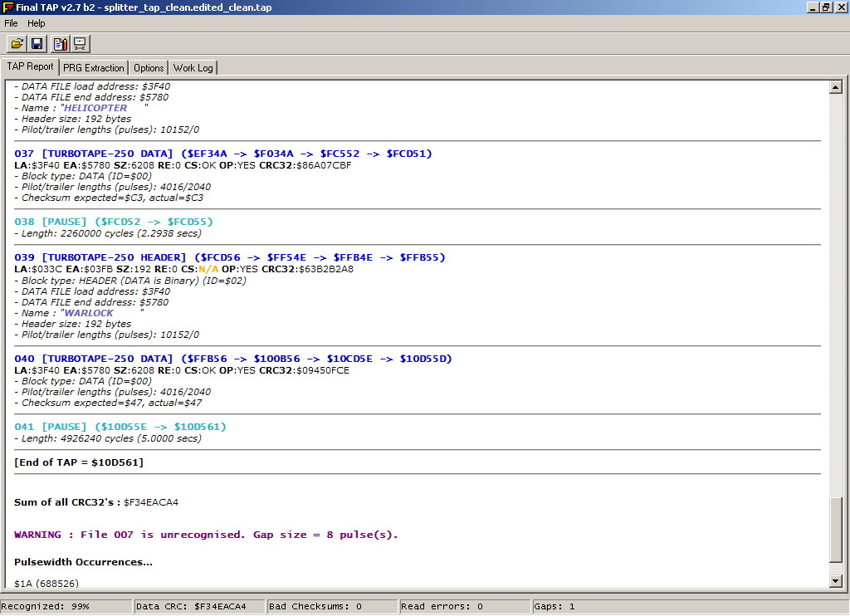Screen dimensions: 850x616
Task: Click the wrench tool toolbar icon
Action: 80,44
